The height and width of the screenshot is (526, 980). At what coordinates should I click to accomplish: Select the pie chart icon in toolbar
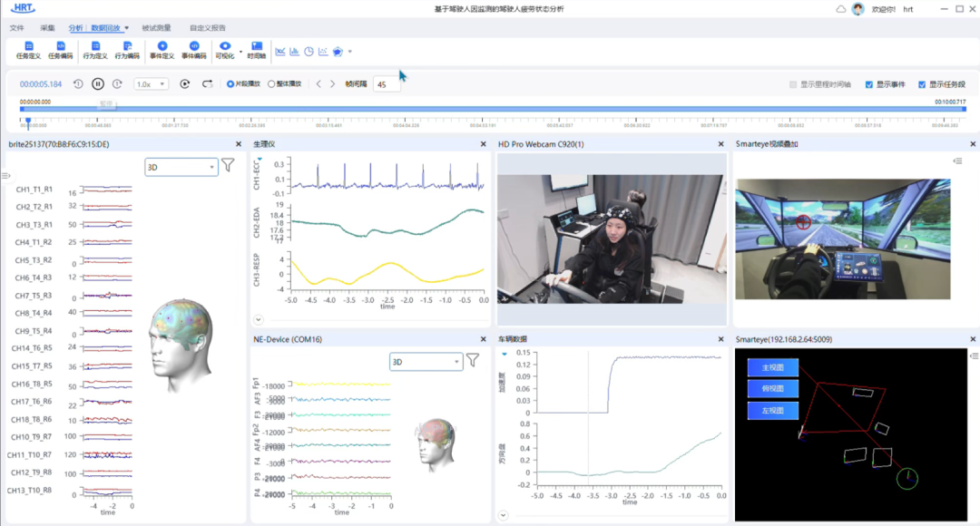point(309,51)
